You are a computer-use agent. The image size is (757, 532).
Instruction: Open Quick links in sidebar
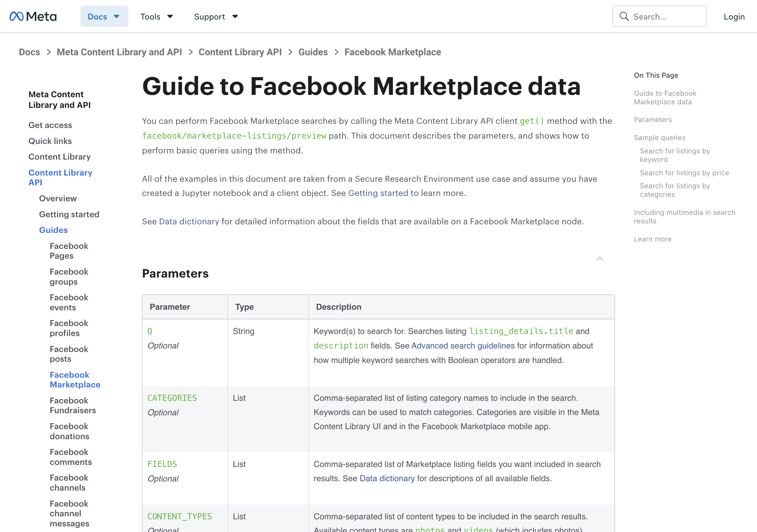point(50,141)
